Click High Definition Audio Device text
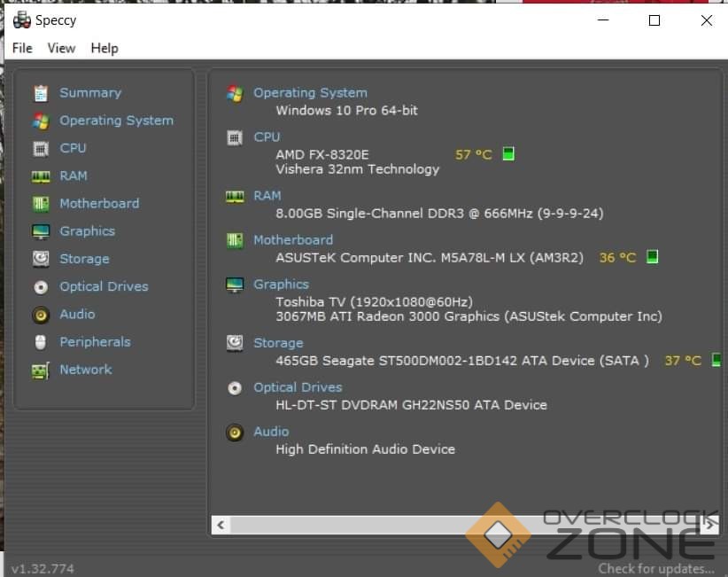Viewport: 728px width, 577px height. click(366, 449)
